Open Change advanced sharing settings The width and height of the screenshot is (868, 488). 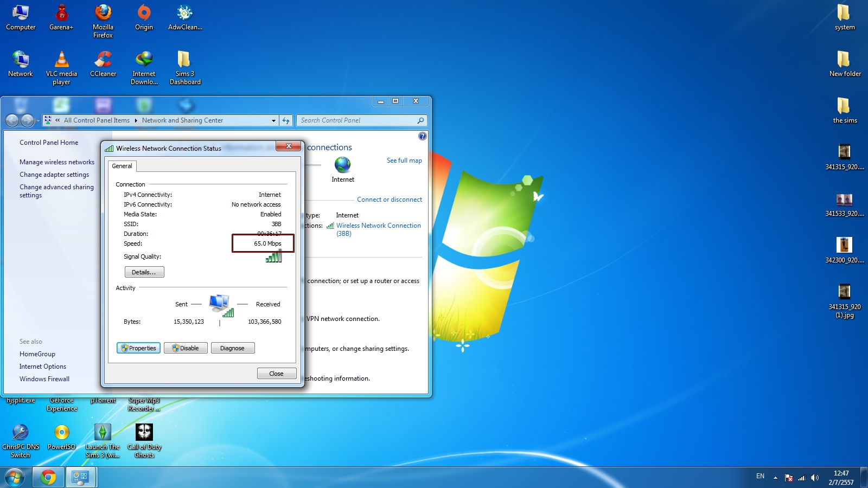click(x=56, y=191)
